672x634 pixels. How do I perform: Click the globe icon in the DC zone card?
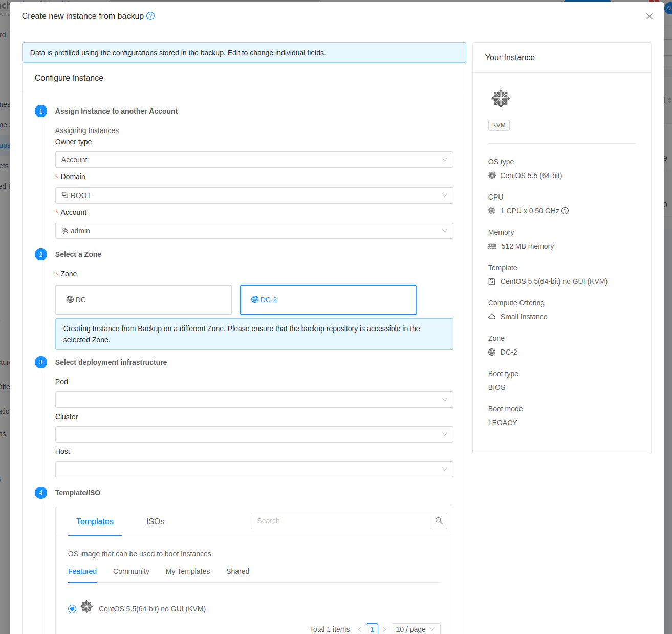tap(70, 300)
